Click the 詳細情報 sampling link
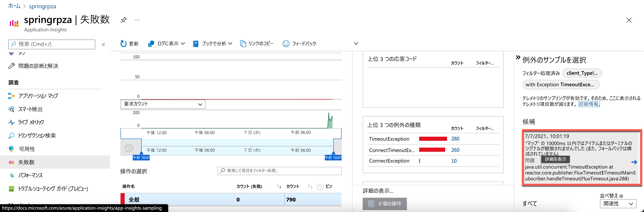 coord(589,104)
